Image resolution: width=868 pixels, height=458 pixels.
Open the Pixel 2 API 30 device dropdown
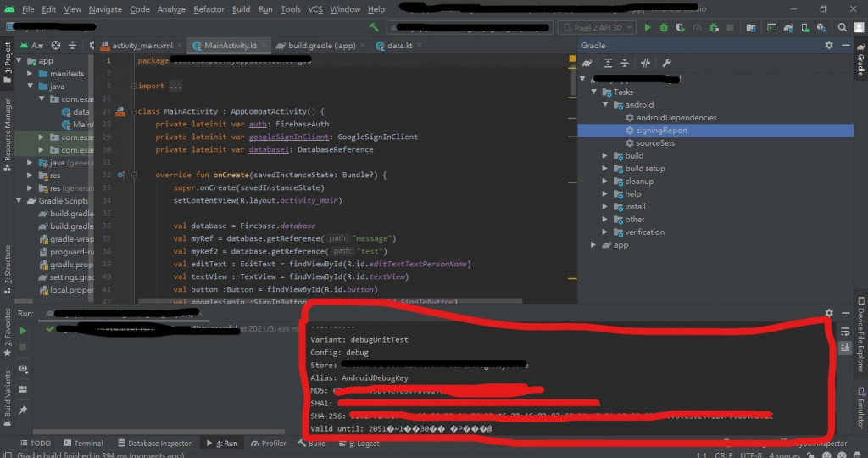pos(598,27)
